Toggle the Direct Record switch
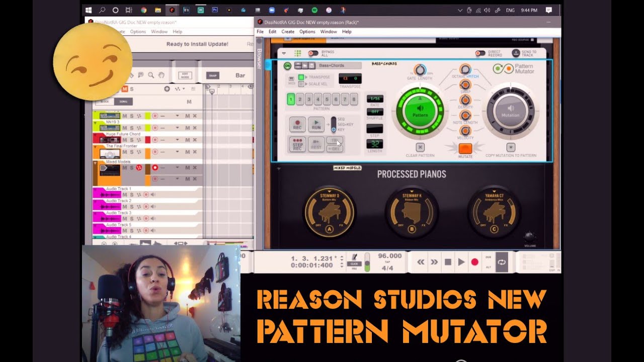 point(480,53)
